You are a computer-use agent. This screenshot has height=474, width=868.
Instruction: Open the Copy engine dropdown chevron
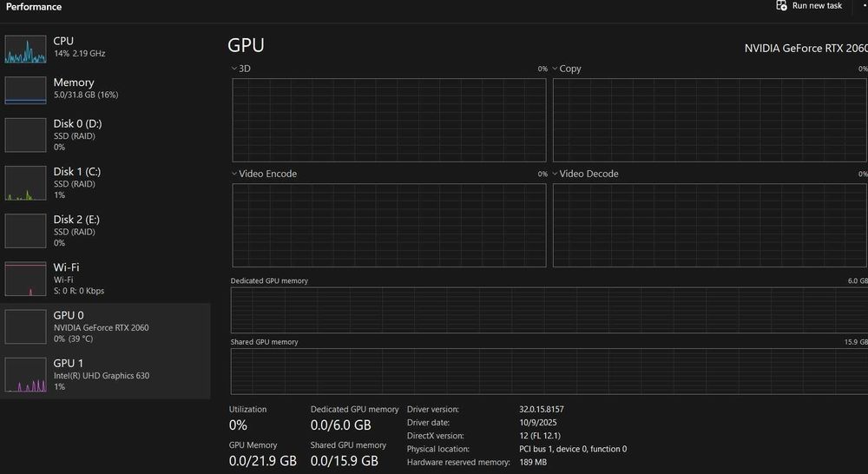pyautogui.click(x=555, y=69)
